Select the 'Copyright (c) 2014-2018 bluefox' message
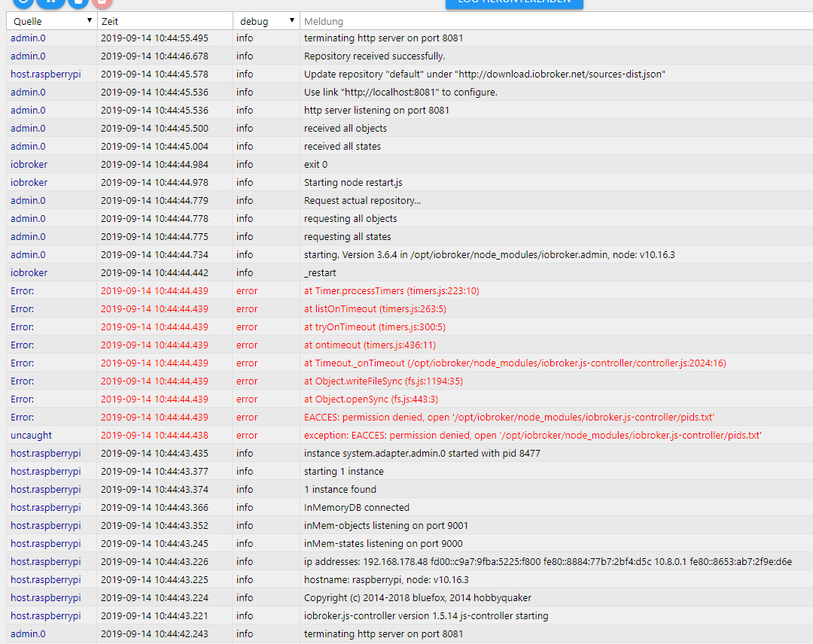The width and height of the screenshot is (813, 644). [x=417, y=598]
